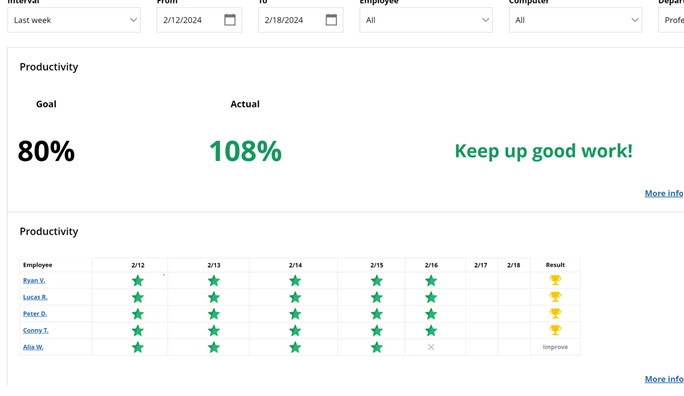The height and width of the screenshot is (396, 684).
Task: Click the 2/15 column header
Action: [377, 265]
